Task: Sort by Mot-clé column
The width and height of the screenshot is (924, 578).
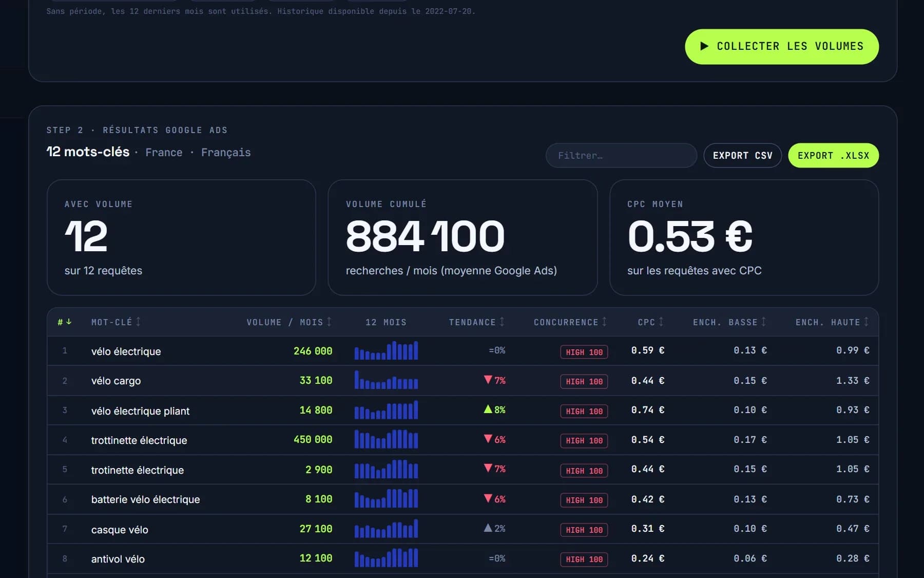Action: click(116, 322)
